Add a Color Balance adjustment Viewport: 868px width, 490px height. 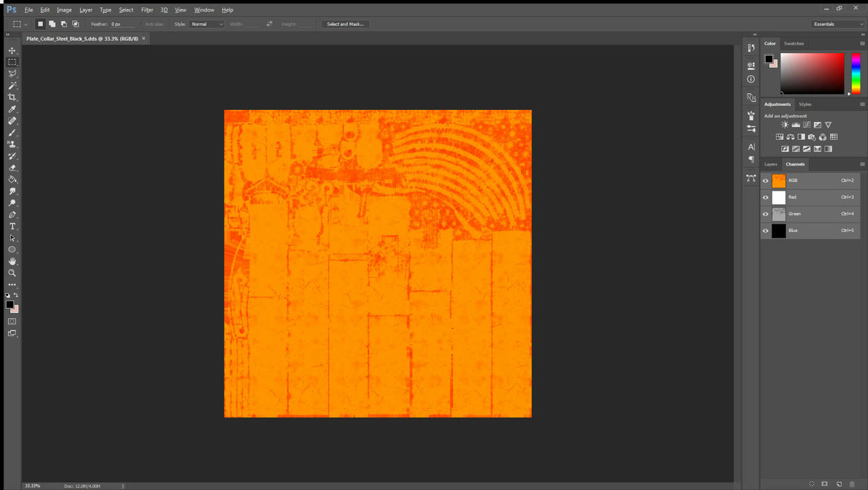point(790,137)
